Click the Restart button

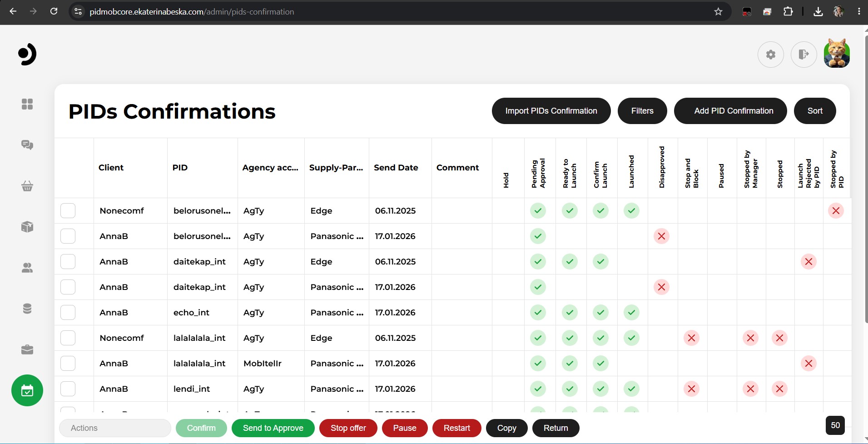coord(456,428)
